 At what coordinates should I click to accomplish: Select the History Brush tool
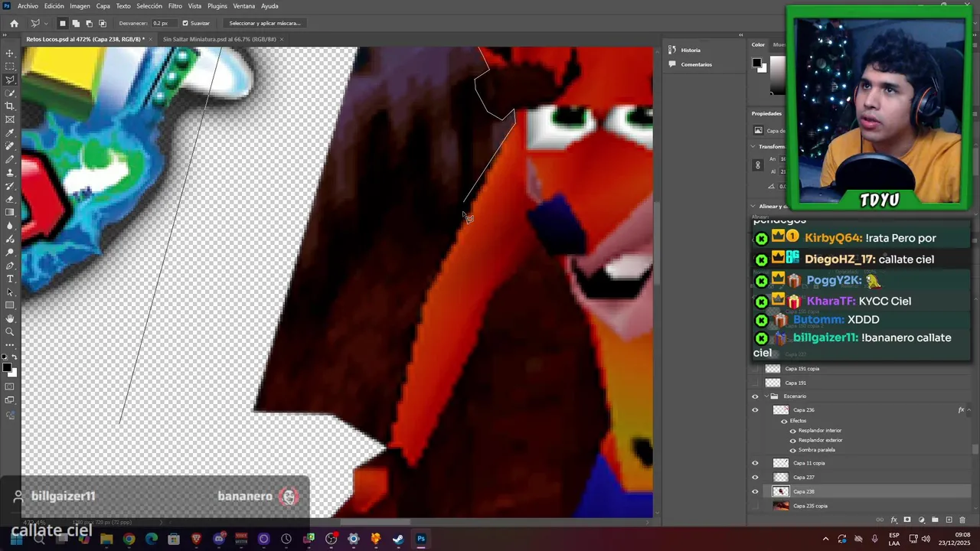tap(10, 186)
